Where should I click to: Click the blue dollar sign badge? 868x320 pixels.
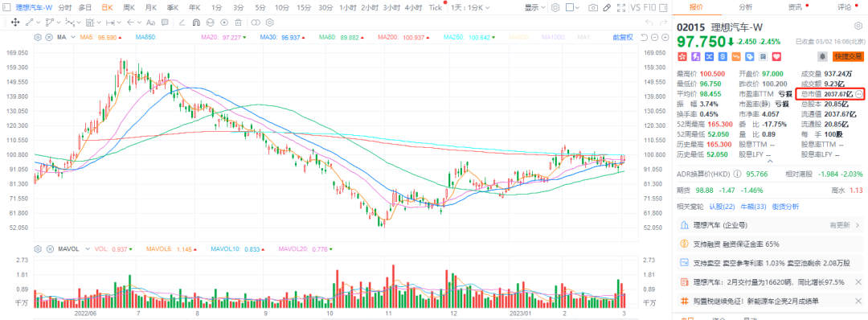point(723,56)
